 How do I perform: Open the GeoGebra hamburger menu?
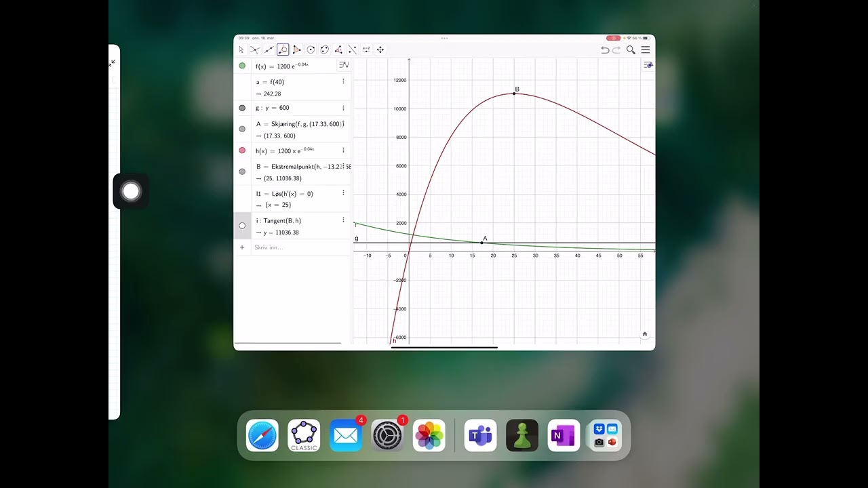point(646,49)
